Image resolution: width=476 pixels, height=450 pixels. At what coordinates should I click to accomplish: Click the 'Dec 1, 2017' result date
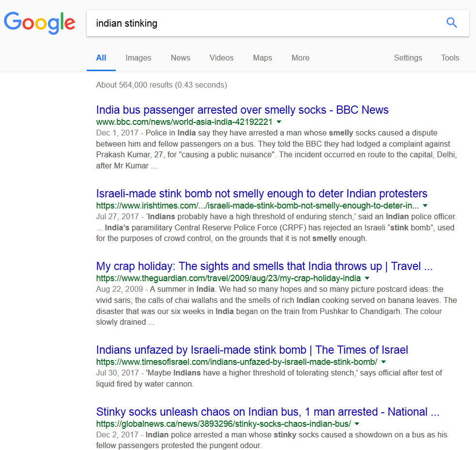(117, 133)
